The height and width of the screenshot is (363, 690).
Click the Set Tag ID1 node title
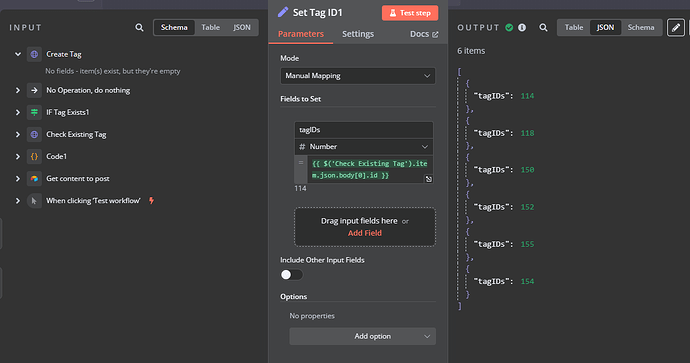click(x=317, y=12)
